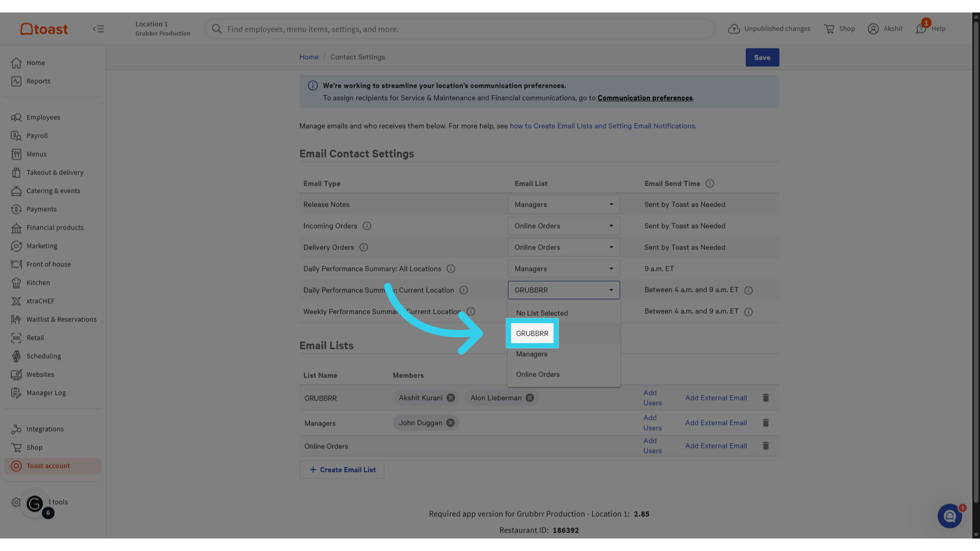Screen dimensions: 980x551
Task: Open the chat support bubble
Action: click(x=950, y=516)
